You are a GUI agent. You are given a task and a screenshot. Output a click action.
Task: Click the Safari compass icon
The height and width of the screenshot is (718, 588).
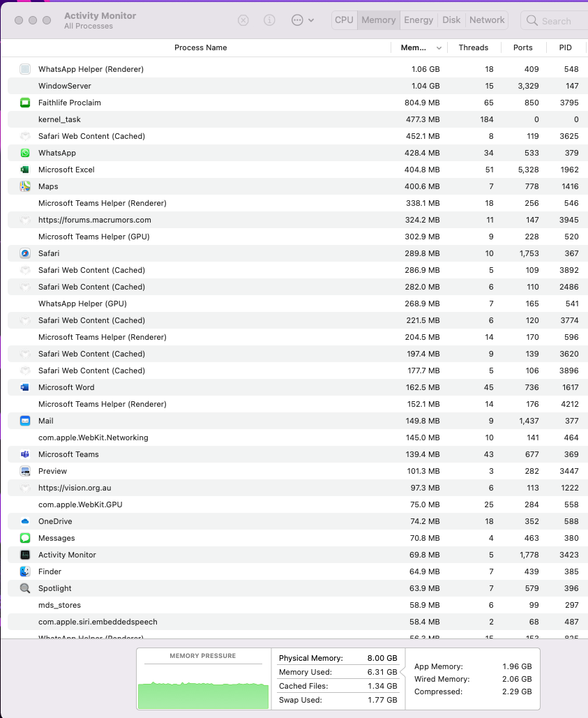point(25,253)
